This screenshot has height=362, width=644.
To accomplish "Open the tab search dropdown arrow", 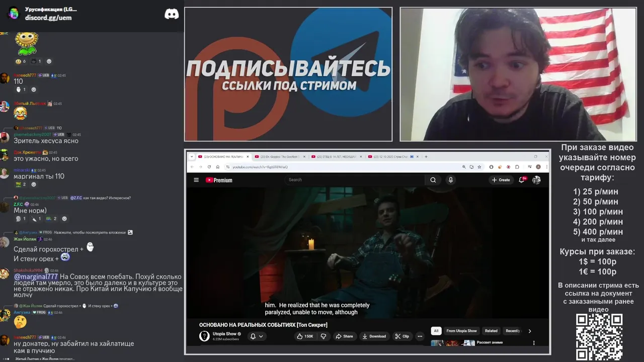I will [x=192, y=156].
